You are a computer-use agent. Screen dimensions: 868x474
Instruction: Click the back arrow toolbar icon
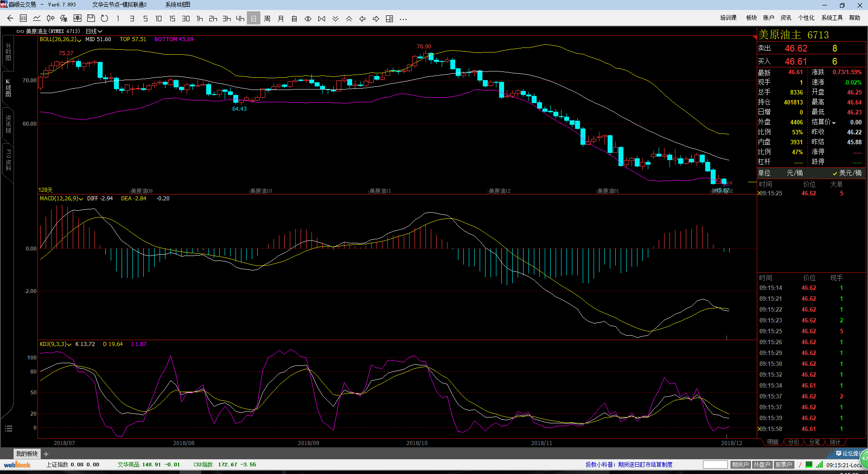[10, 19]
